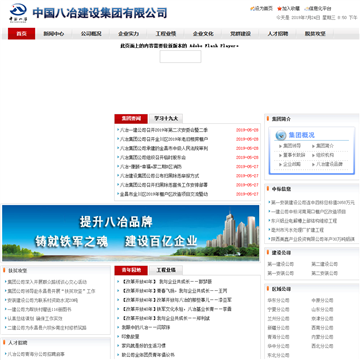This screenshot has width=360, height=360.
Task: Click the red star 加入收藏 icon
Action: tap(279, 9)
